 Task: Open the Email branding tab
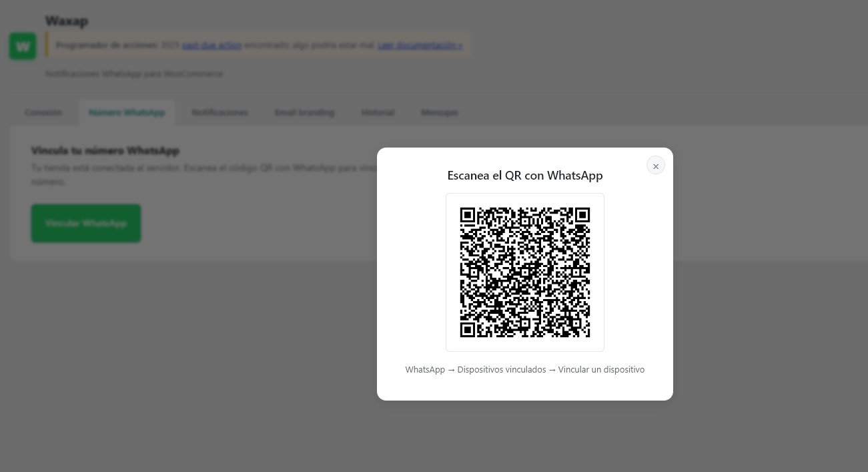pos(304,112)
